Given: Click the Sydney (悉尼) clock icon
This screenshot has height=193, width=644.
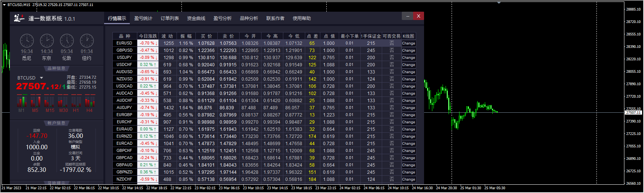Looking at the screenshot, I should point(27,41).
